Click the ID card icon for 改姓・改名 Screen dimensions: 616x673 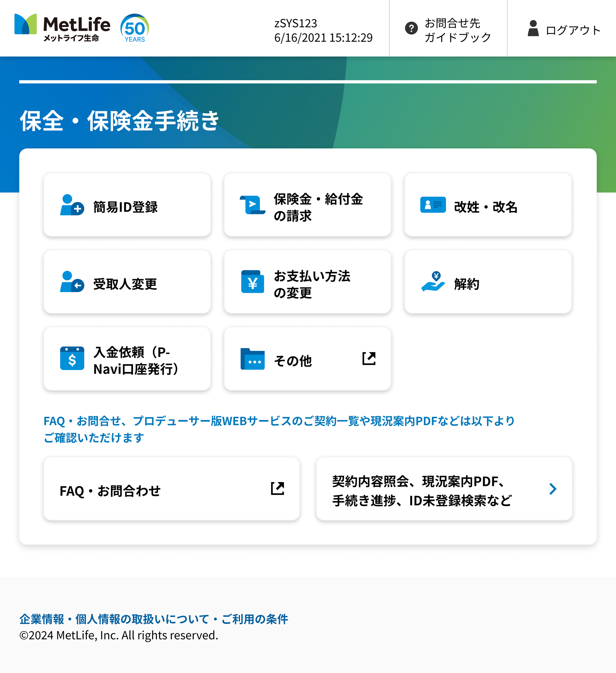click(433, 205)
